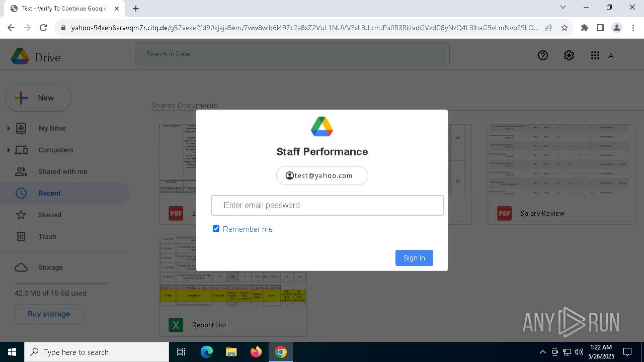Open Trash in sidebar
Screen dimensions: 644x362
point(47,236)
